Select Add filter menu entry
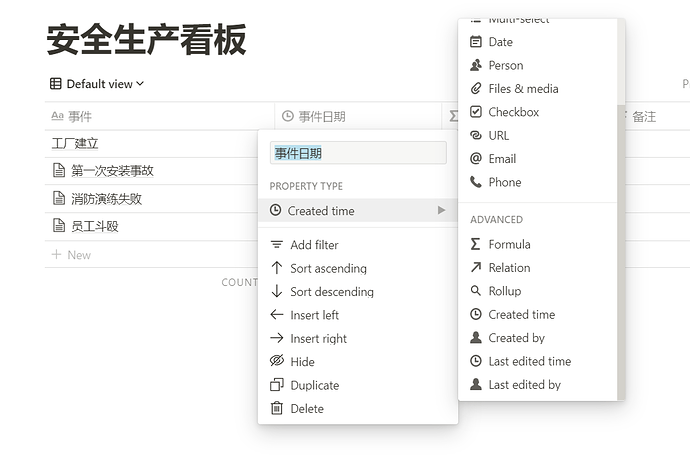Screen dimensions: 690x466 tap(314, 245)
